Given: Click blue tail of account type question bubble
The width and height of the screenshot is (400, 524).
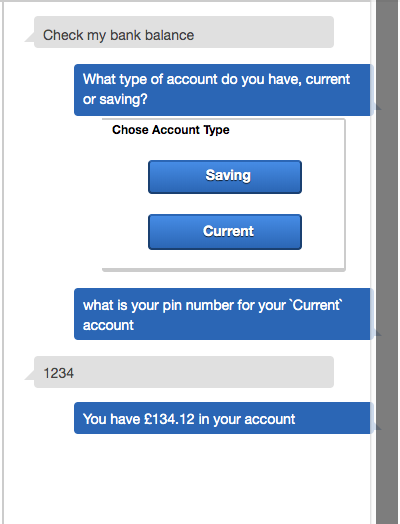Looking at the screenshot, I should (377, 106).
